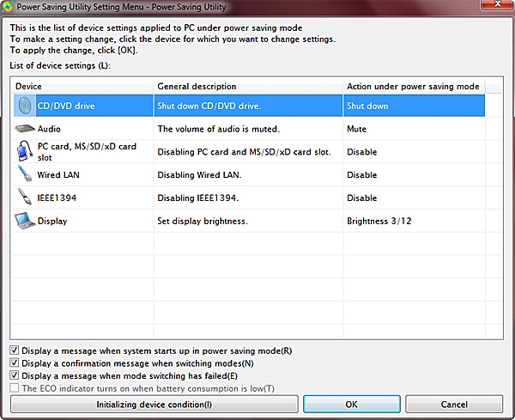515x420 pixels.
Task: Click the IEEE1394 connector icon
Action: pos(25,198)
